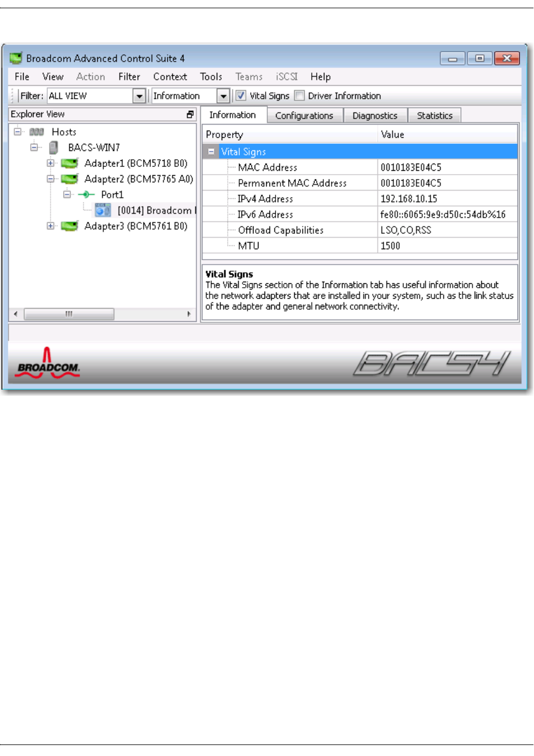Click the Broadcom app icon in title bar
The height and width of the screenshot is (756, 534).
16,58
